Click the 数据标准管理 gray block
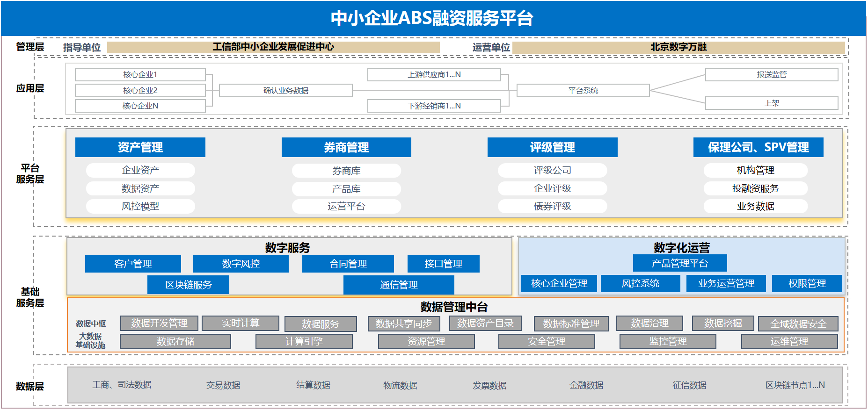 point(571,324)
